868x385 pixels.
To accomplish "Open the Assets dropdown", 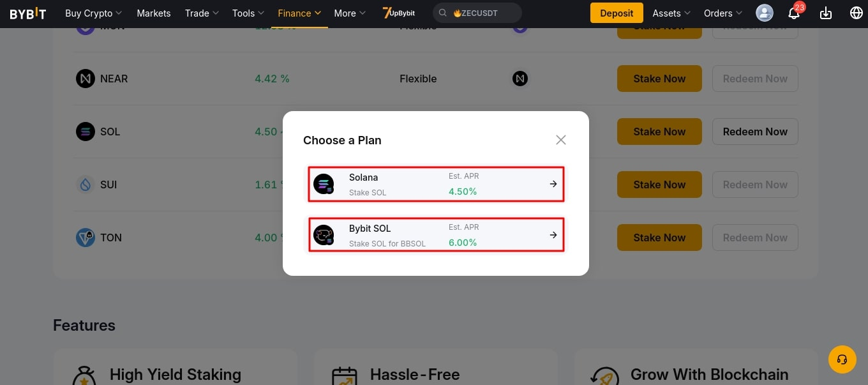I will tap(671, 13).
